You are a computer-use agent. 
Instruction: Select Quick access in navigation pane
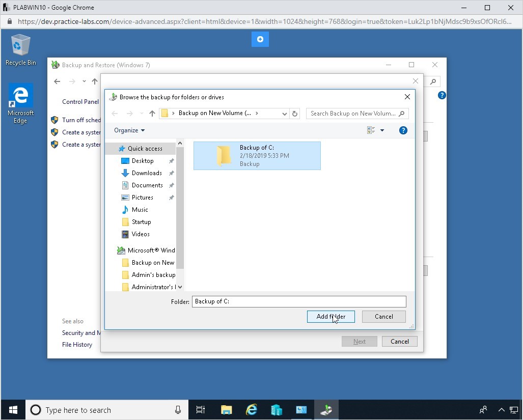tap(142, 149)
